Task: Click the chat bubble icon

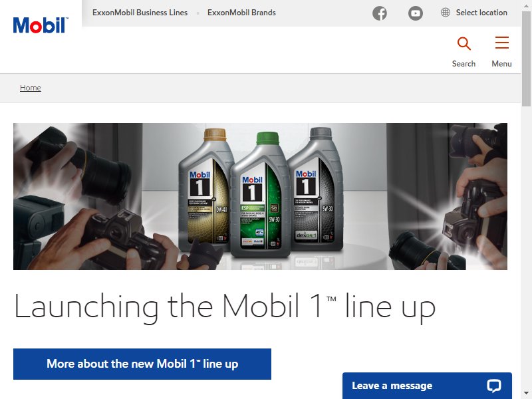Action: coord(493,386)
